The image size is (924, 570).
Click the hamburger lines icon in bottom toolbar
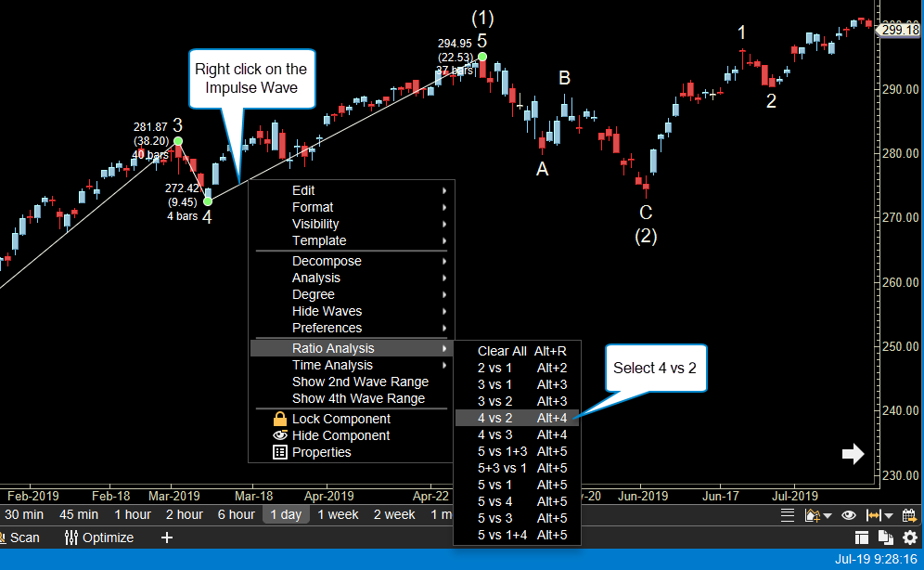[788, 515]
